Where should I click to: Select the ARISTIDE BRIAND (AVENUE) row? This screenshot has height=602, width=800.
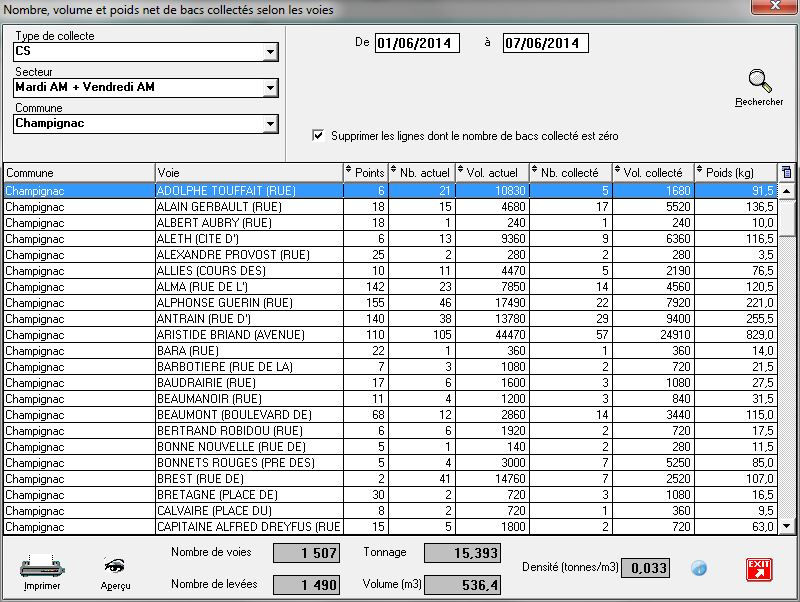[x=248, y=334]
